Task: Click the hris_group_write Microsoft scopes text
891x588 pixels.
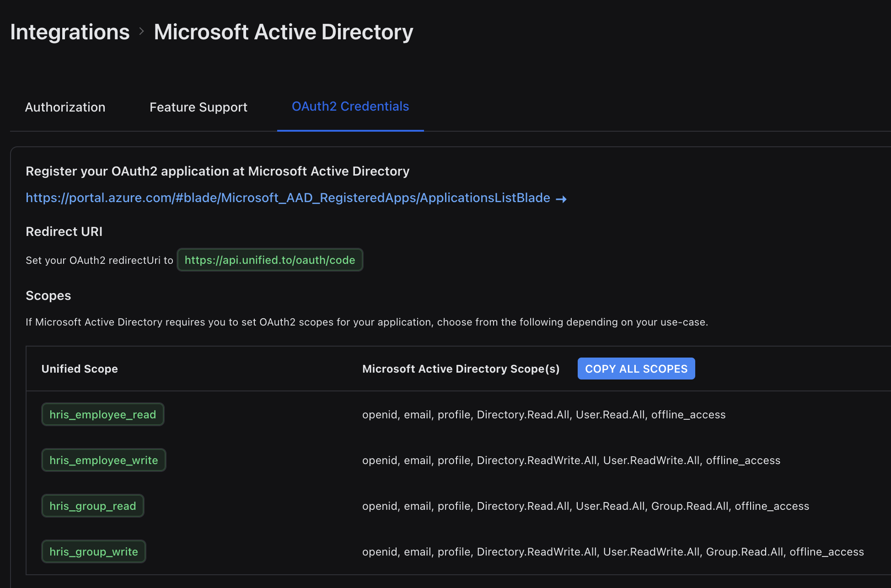Action: pos(612,552)
